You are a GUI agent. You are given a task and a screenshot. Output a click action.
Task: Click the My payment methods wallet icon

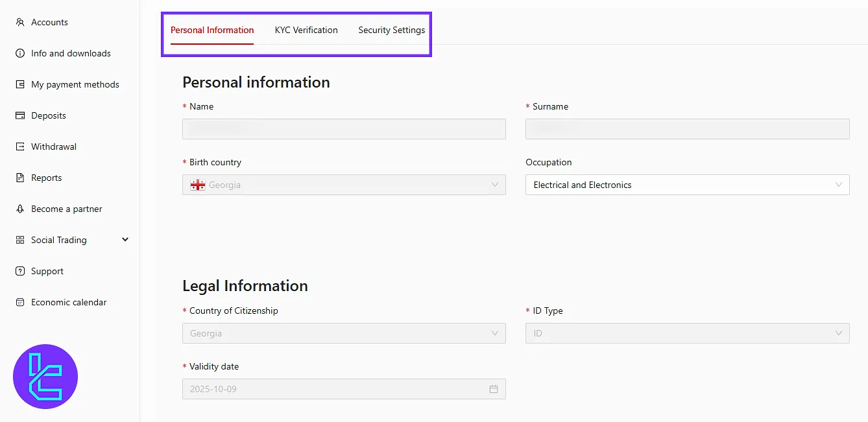pyautogui.click(x=19, y=84)
